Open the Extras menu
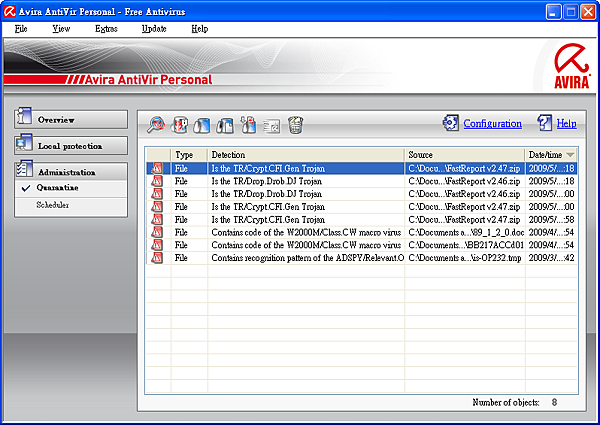Viewport: 600px width, 425px height. (106, 29)
